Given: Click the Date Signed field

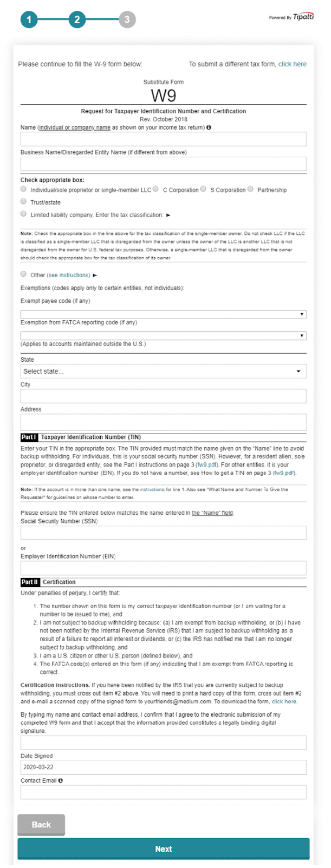Looking at the screenshot, I should tap(163, 767).
